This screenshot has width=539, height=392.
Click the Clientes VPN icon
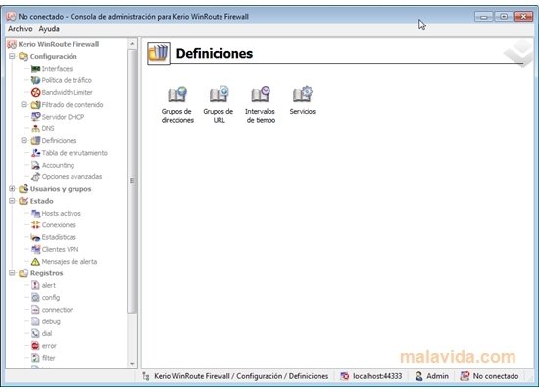click(35, 249)
